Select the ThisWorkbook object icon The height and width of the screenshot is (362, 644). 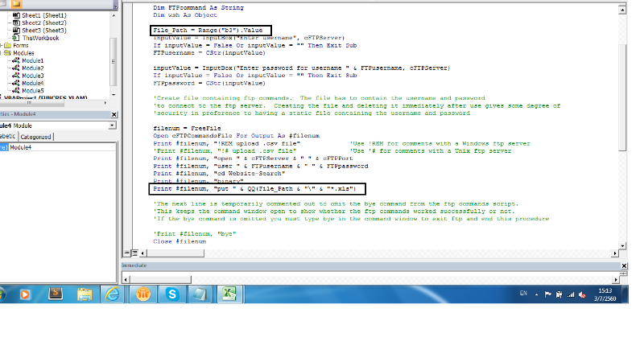click(x=16, y=37)
